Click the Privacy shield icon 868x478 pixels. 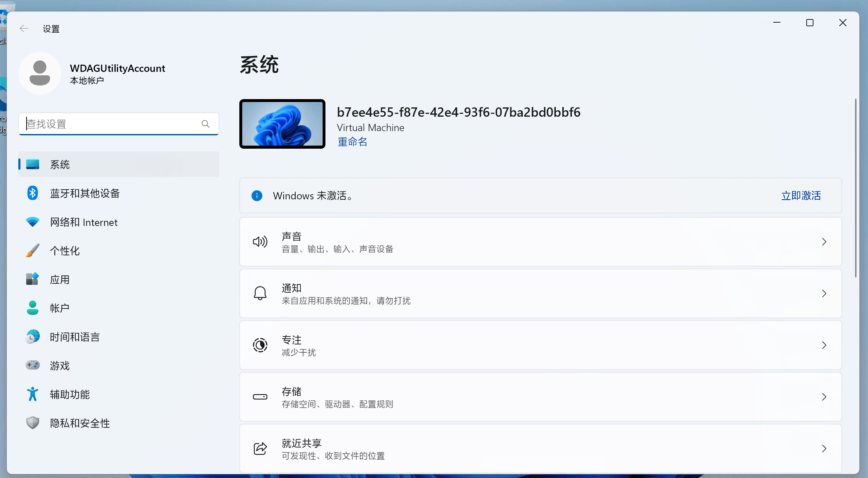[33, 423]
